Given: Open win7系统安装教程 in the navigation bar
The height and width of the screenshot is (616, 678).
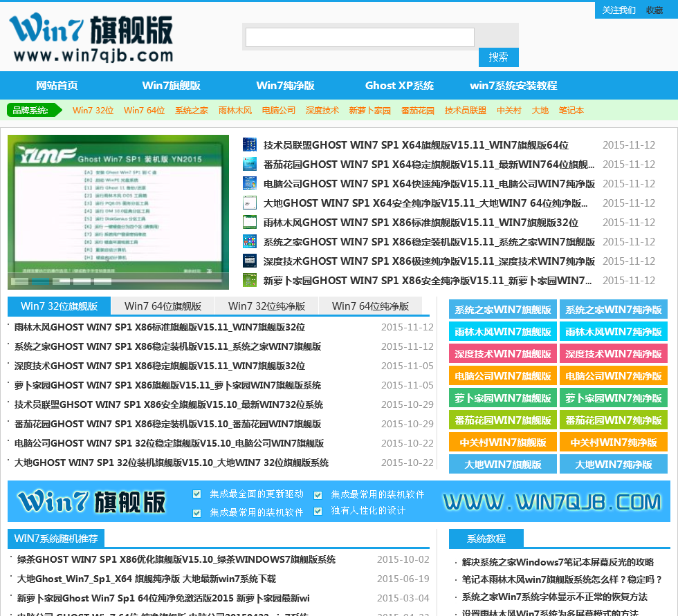Looking at the screenshot, I should click(513, 86).
